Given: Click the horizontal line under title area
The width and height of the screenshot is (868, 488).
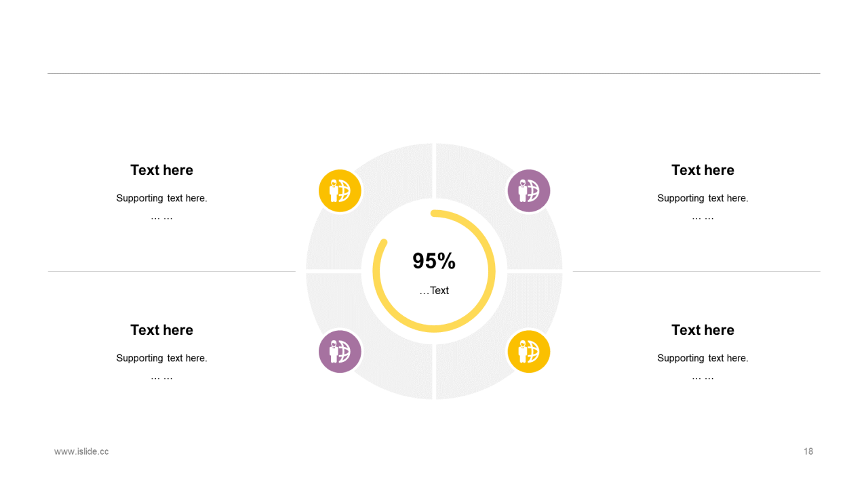Looking at the screenshot, I should [434, 73].
